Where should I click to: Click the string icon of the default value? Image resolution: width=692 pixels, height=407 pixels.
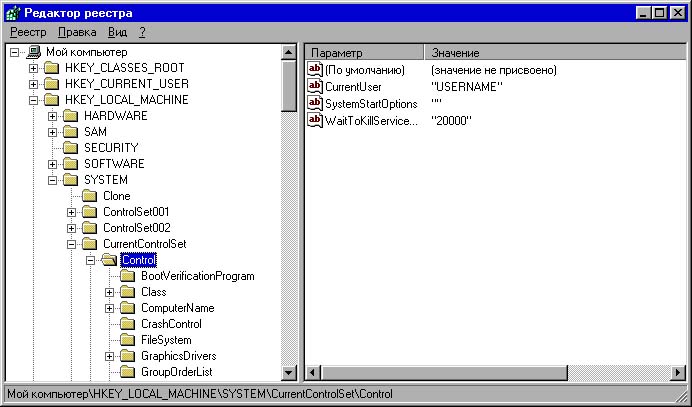(315, 70)
